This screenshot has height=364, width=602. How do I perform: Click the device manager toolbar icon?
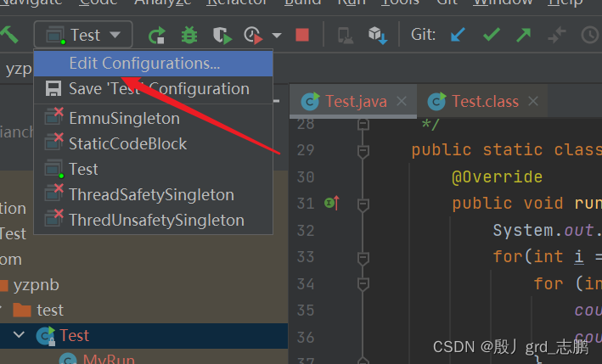345,36
